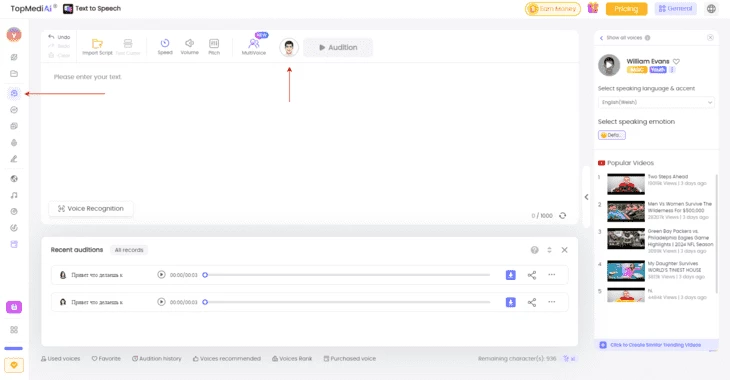This screenshot has height=380, width=730.
Task: Play the first recent audition clip
Action: point(161,275)
